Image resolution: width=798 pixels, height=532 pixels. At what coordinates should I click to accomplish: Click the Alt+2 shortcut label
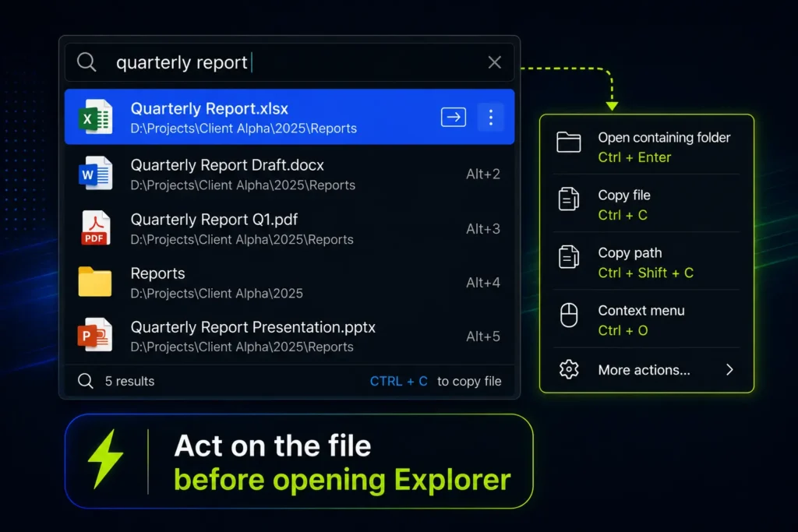(483, 174)
